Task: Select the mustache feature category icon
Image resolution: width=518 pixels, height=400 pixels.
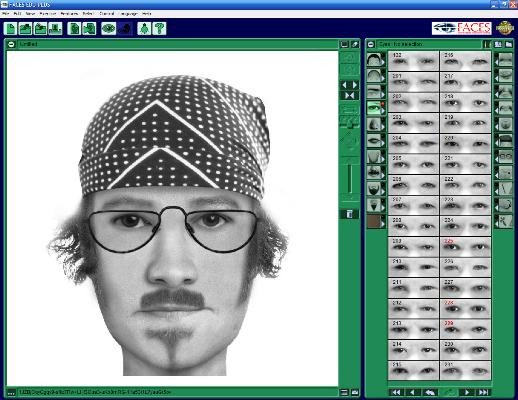Action: point(374,172)
